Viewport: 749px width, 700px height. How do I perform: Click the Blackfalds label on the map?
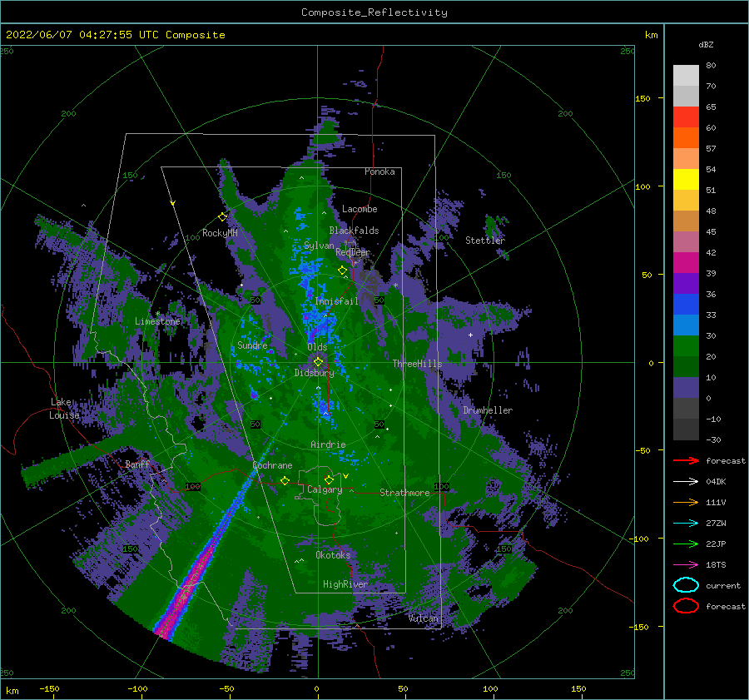click(354, 231)
